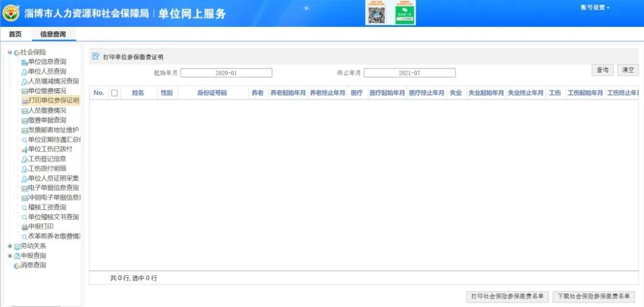Click the magnifier icon beside 单位定期待遇汇总
644x307 pixels.
tap(24, 140)
